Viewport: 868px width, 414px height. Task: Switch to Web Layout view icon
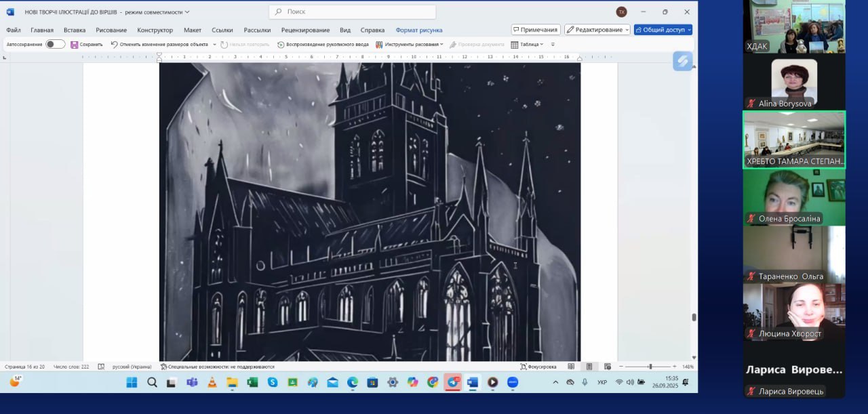pyautogui.click(x=607, y=367)
